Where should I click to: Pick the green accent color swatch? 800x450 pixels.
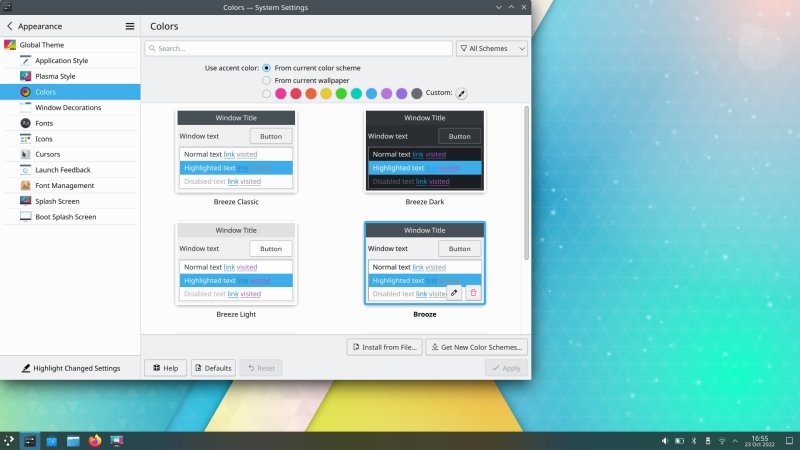tap(341, 93)
